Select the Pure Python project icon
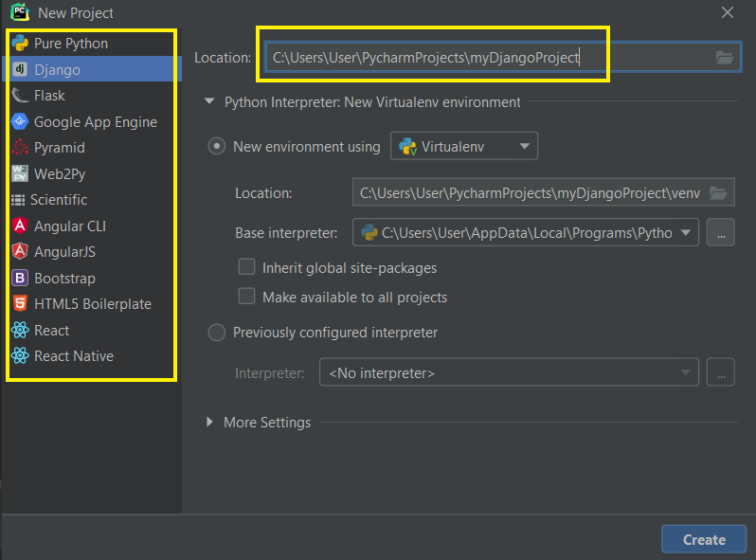 pyautogui.click(x=20, y=43)
